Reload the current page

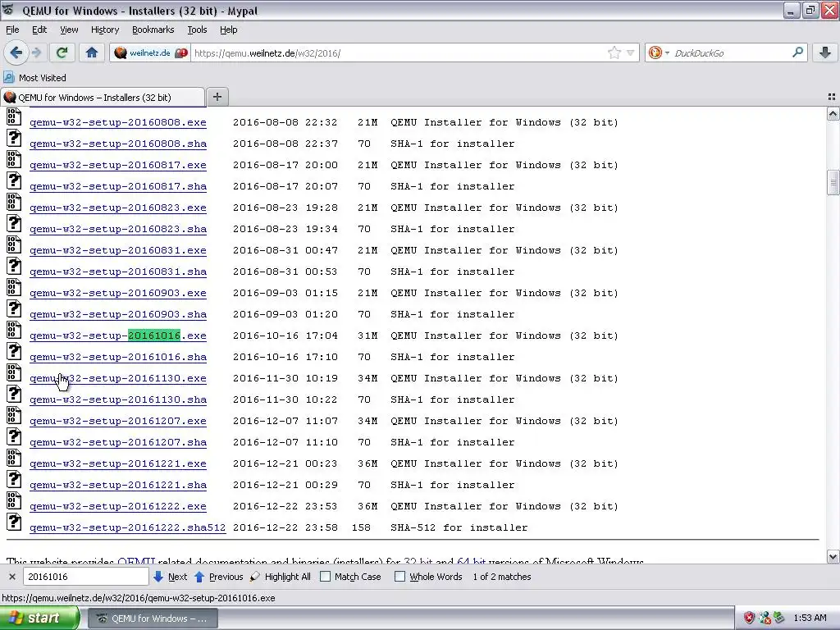click(62, 52)
